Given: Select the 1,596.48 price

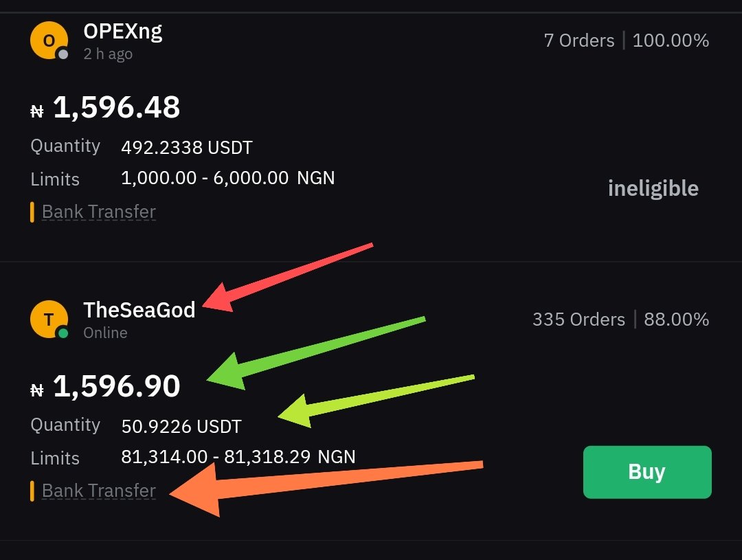Looking at the screenshot, I should (x=116, y=107).
